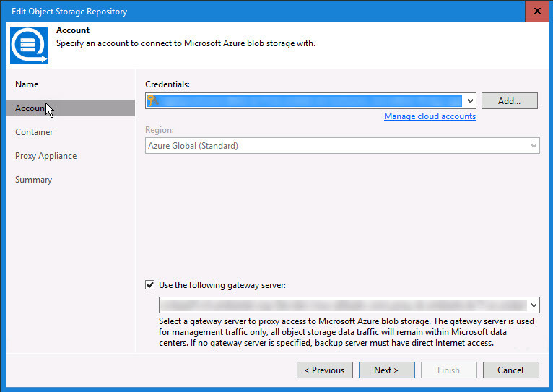The height and width of the screenshot is (392, 553).
Task: Click the 'Use the following gateway server' label
Action: click(222, 285)
